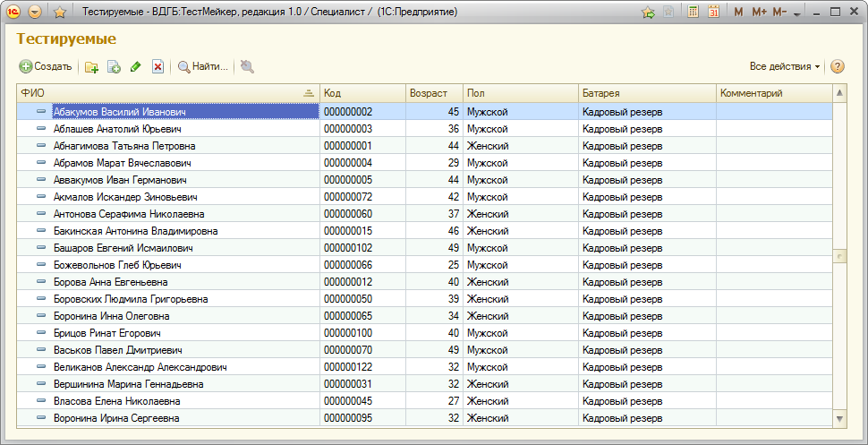Add current page to favorites via star-arrow icon

(649, 13)
